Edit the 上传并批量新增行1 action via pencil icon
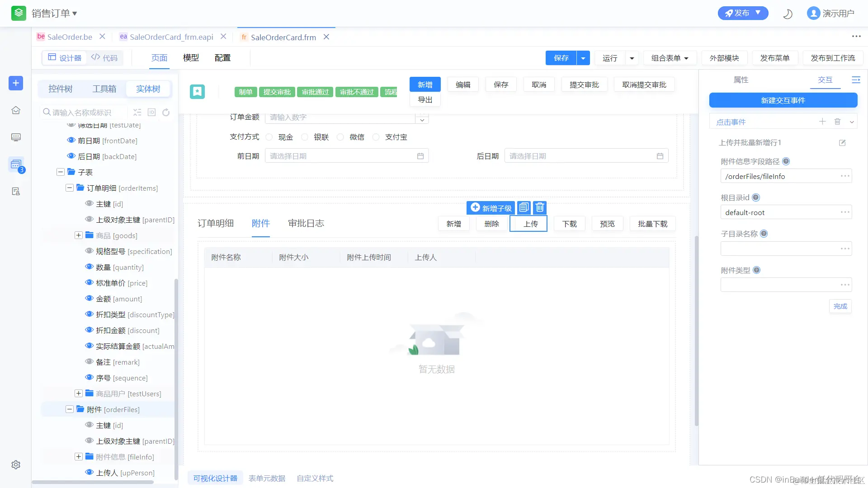The height and width of the screenshot is (488, 868). [842, 143]
